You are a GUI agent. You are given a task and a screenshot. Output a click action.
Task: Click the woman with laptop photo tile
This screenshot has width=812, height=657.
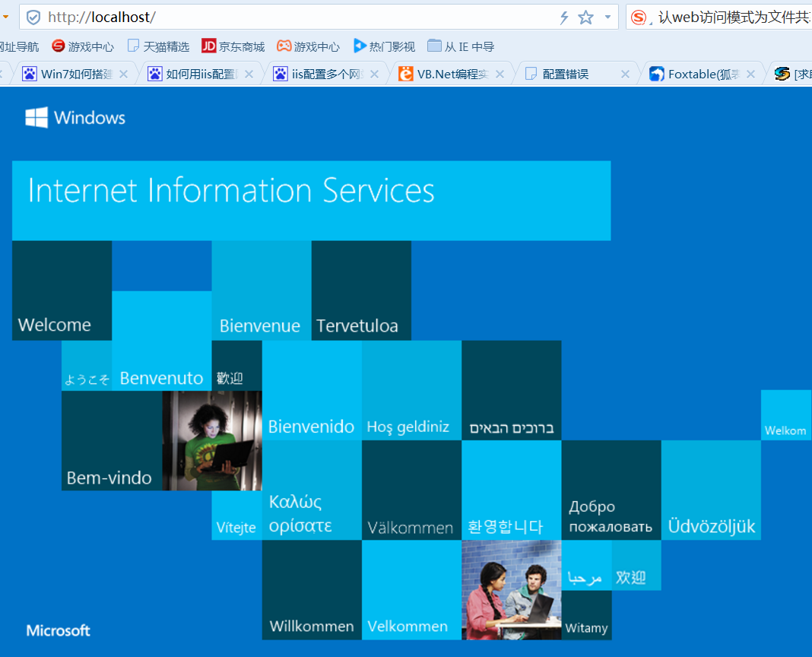coord(212,440)
